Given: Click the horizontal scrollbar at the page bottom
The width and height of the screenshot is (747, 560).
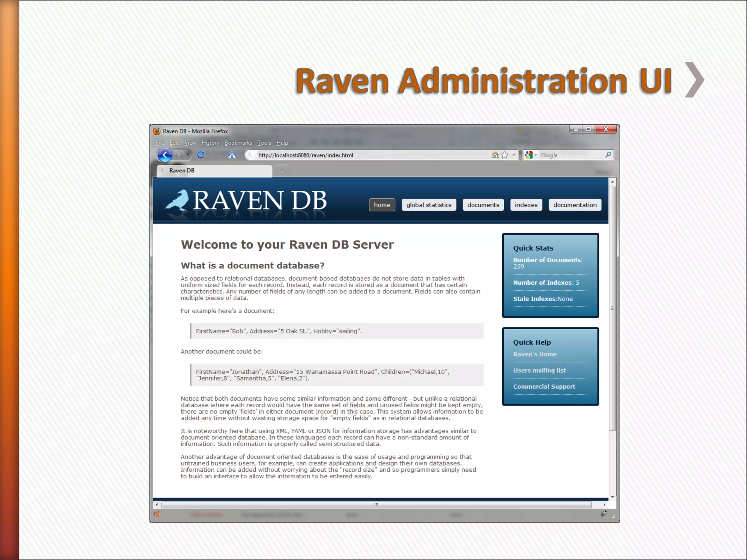Looking at the screenshot, I should pos(376,505).
